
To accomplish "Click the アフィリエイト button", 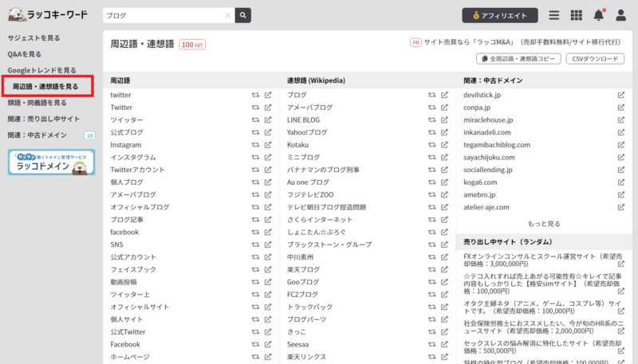I will pyautogui.click(x=500, y=15).
